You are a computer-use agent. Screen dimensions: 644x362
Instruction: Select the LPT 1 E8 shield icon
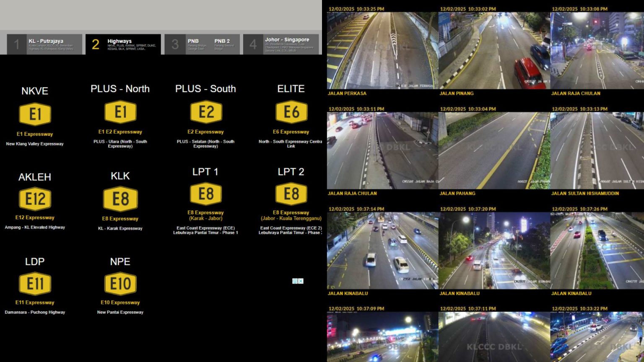coord(205,194)
